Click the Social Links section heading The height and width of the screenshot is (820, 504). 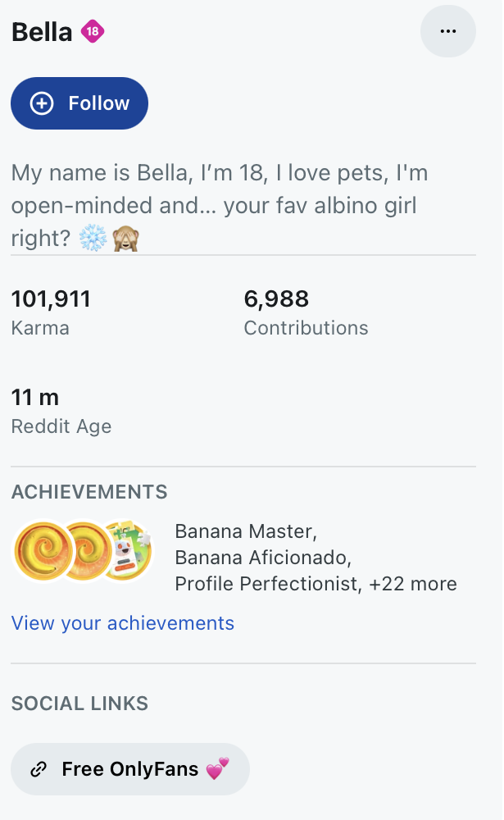[79, 703]
